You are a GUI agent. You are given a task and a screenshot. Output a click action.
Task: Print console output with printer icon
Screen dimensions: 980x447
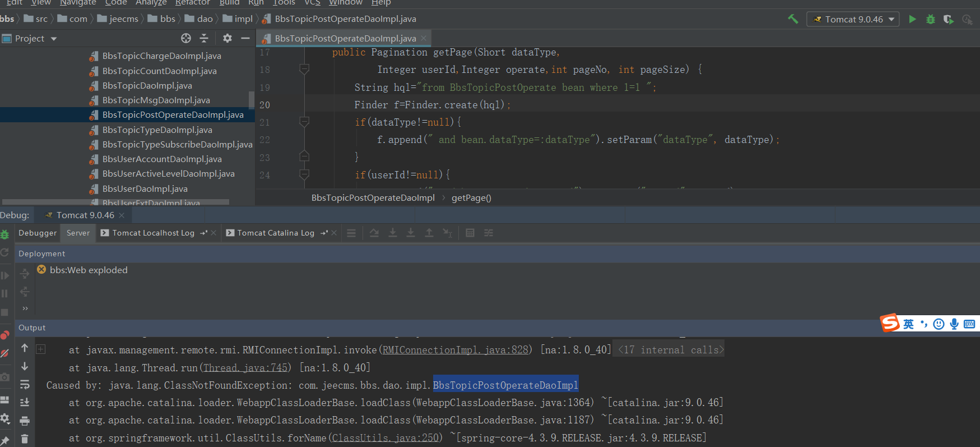tap(25, 421)
